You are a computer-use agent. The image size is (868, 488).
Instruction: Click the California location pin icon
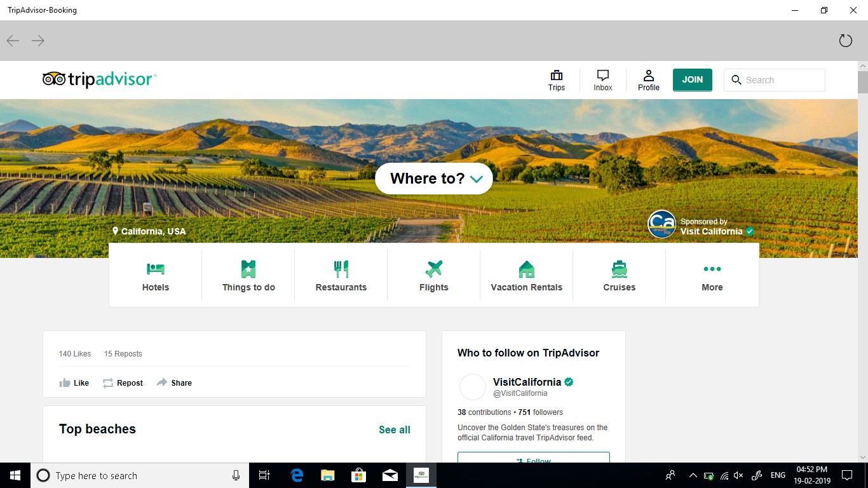click(x=116, y=231)
